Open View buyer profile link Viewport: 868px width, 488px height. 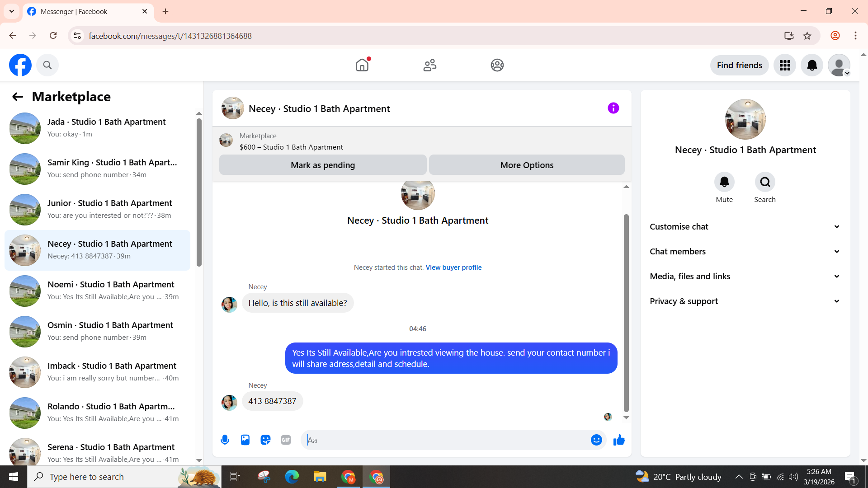click(453, 267)
